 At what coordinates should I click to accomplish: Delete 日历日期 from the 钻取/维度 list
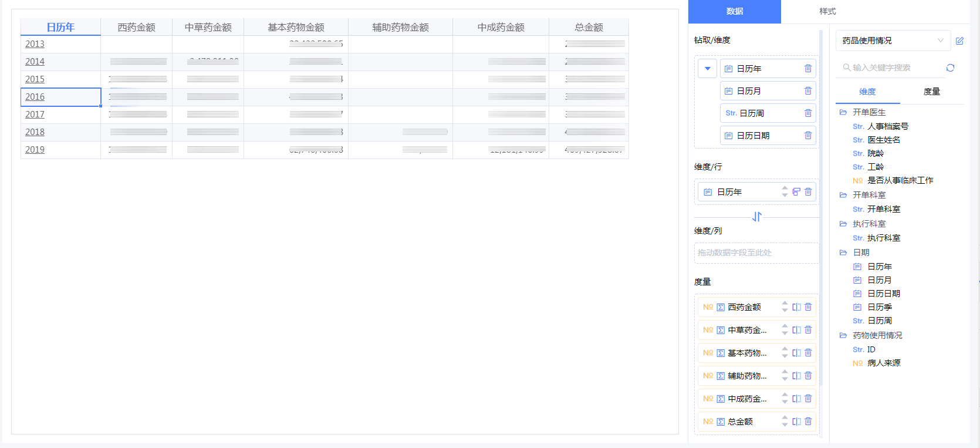click(x=808, y=136)
